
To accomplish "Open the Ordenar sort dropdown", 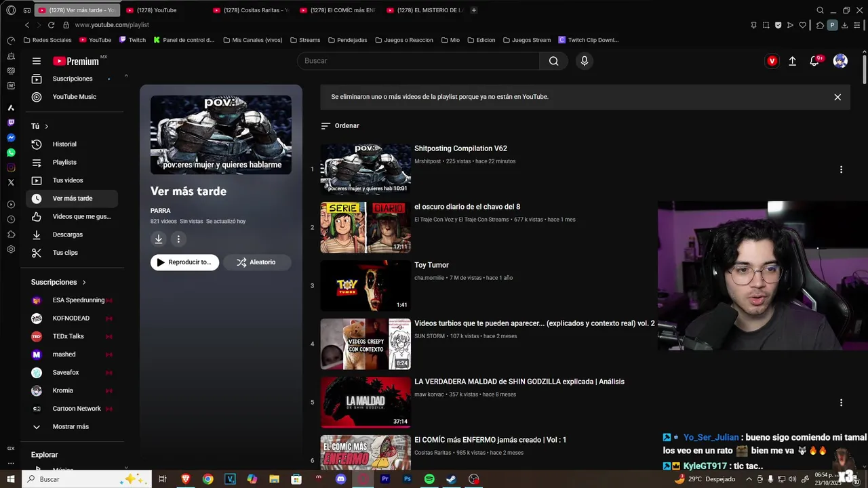I will click(x=340, y=125).
